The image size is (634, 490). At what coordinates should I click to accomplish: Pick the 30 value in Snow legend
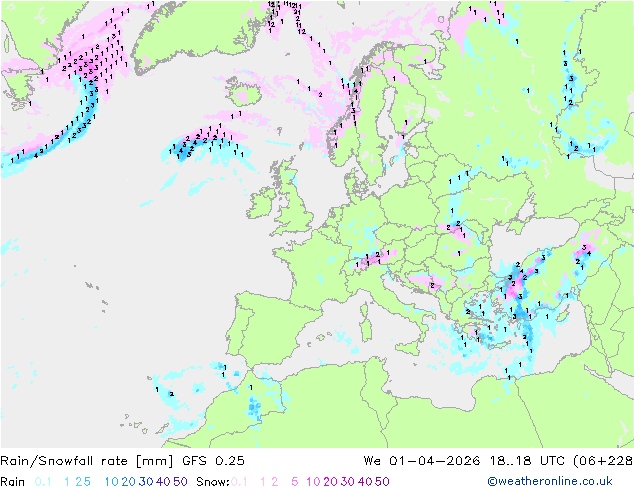click(x=348, y=482)
